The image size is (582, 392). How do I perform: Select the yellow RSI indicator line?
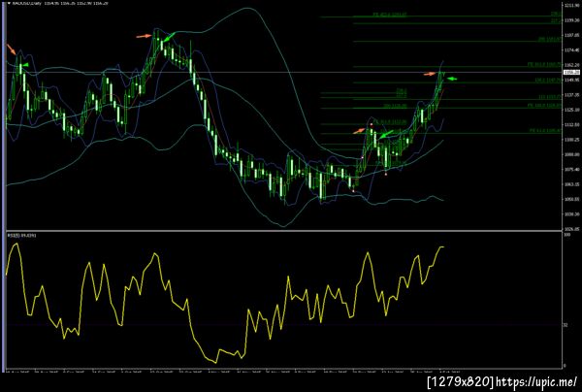225,303
